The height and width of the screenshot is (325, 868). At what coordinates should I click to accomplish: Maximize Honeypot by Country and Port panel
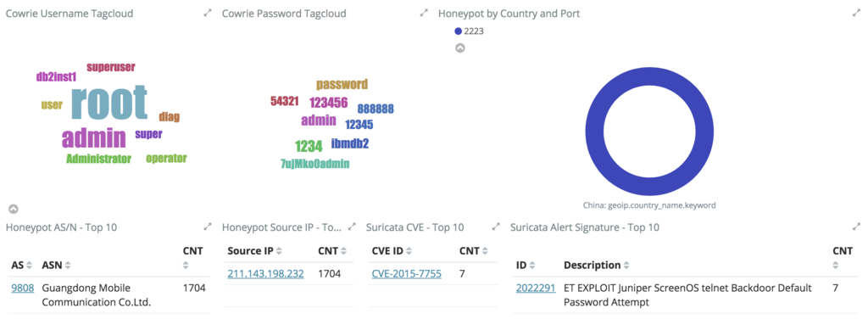point(856,13)
